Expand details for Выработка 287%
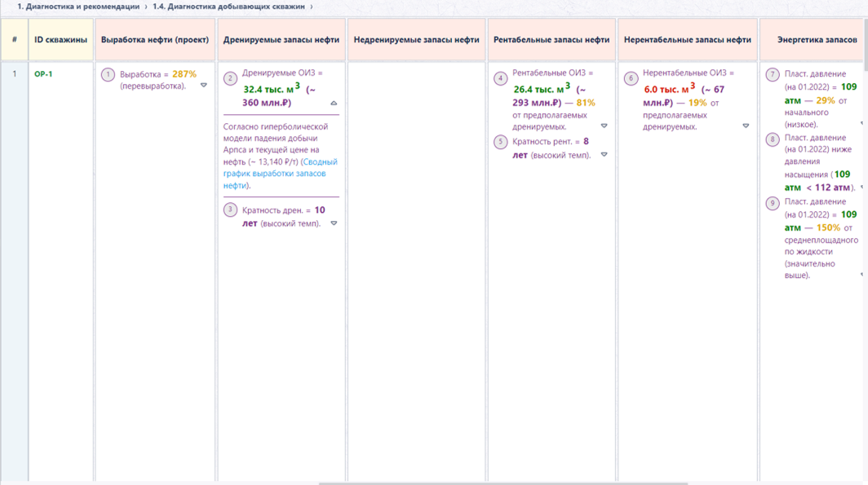Screen dimensions: 868x485 (x=204, y=85)
